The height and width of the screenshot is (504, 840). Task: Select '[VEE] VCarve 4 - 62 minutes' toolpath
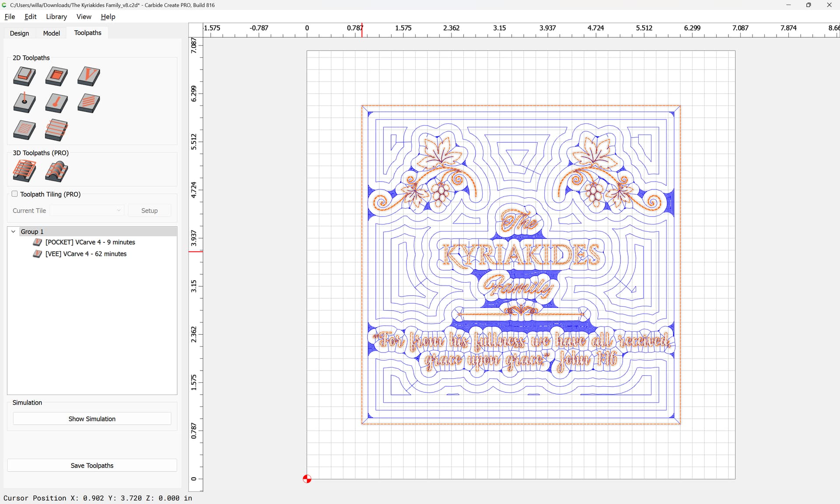pyautogui.click(x=86, y=254)
